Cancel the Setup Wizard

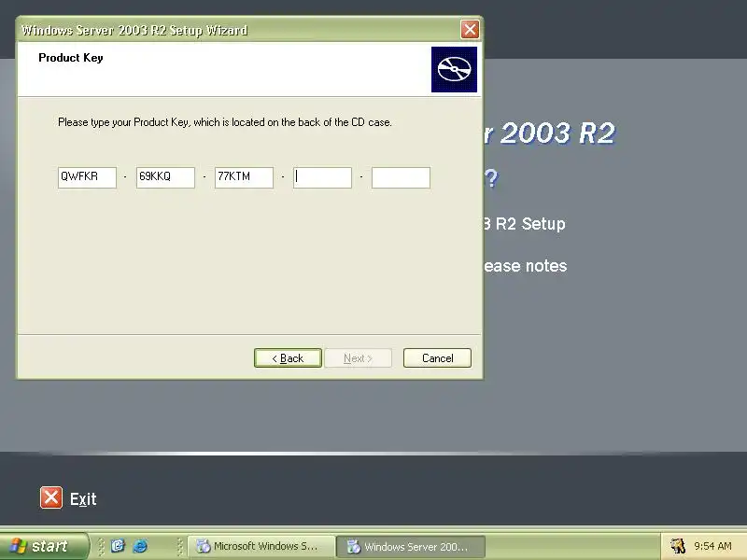coord(437,358)
